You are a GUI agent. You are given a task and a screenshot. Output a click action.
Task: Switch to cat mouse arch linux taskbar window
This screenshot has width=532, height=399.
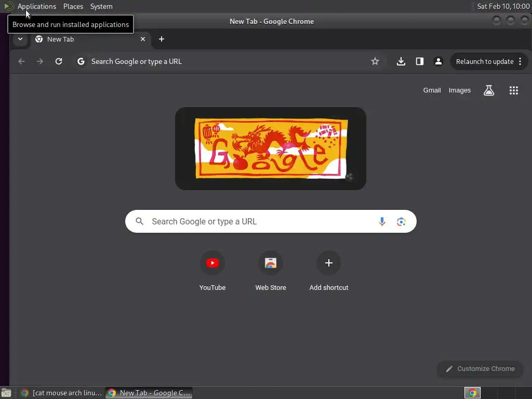tap(61, 393)
